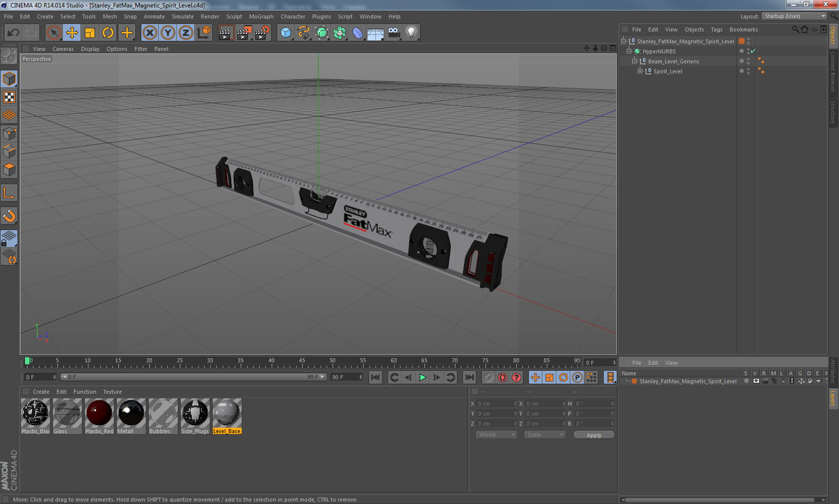The width and height of the screenshot is (839, 504).
Task: Toggle HyperNURBS visibility dots
Action: [748, 51]
